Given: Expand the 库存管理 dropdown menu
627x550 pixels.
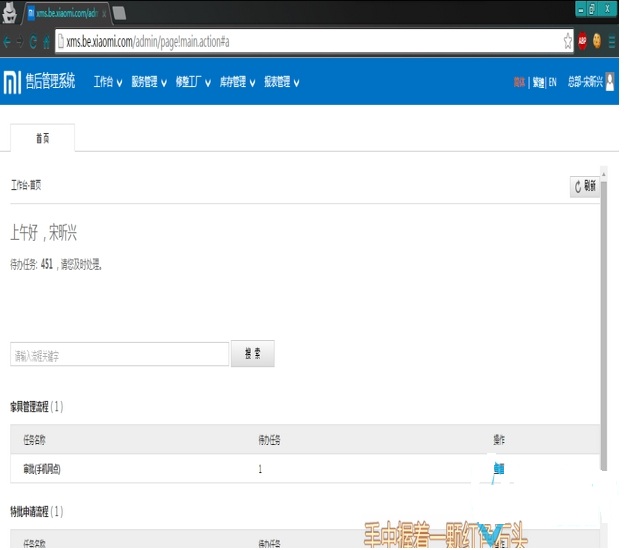Looking at the screenshot, I should point(238,82).
